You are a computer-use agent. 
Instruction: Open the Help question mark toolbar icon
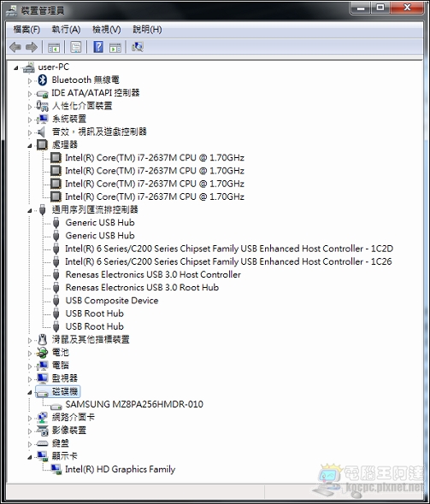tap(98, 47)
